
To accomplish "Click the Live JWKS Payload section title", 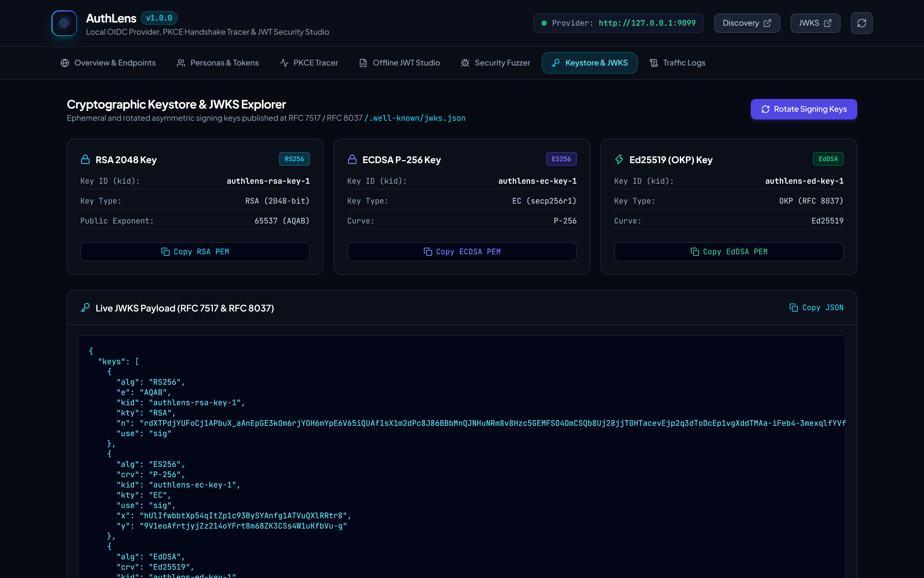I will 185,308.
